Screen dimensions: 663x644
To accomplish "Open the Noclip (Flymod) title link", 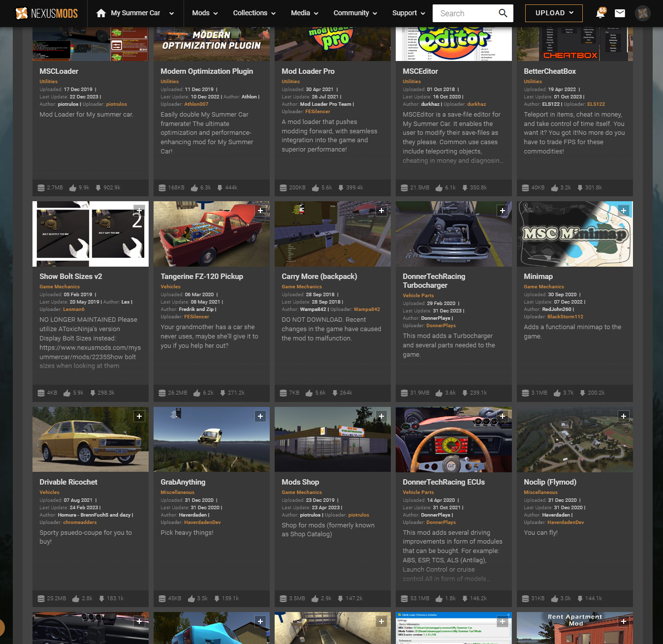I will pos(550,482).
